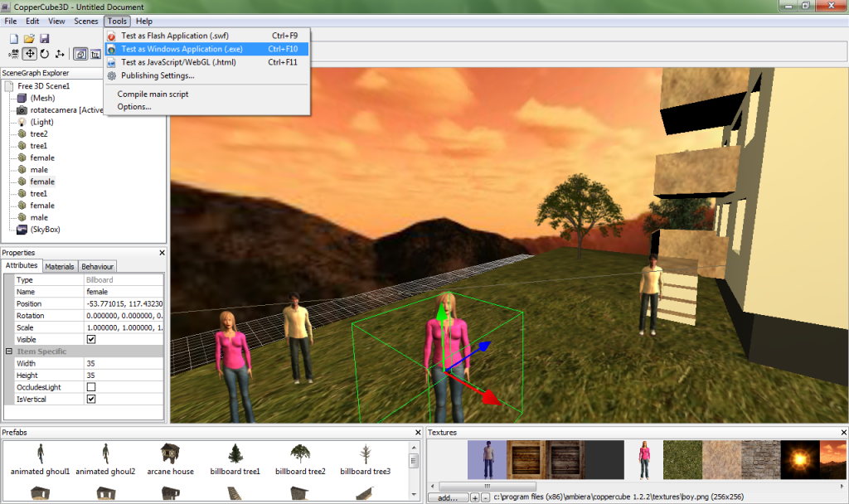
Task: Click the minus button beside add...
Action: (x=485, y=497)
